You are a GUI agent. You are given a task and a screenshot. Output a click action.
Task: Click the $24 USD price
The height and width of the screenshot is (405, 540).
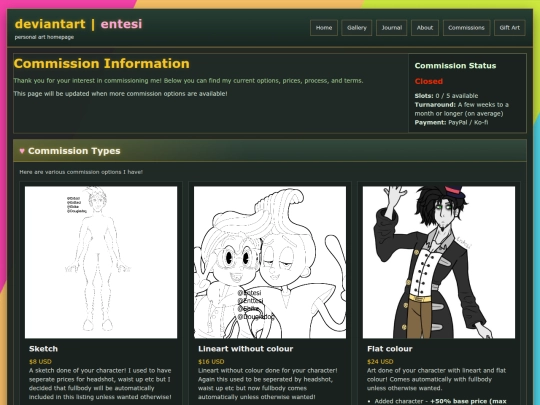pos(380,362)
